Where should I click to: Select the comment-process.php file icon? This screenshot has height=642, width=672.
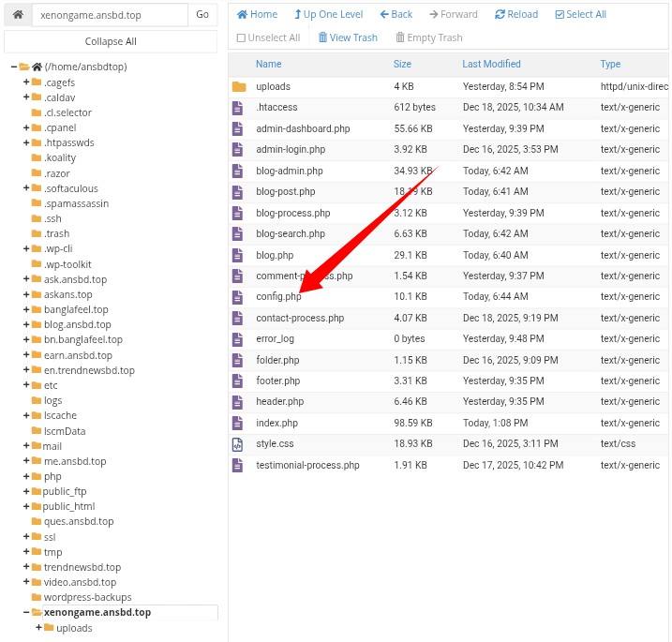[237, 276]
